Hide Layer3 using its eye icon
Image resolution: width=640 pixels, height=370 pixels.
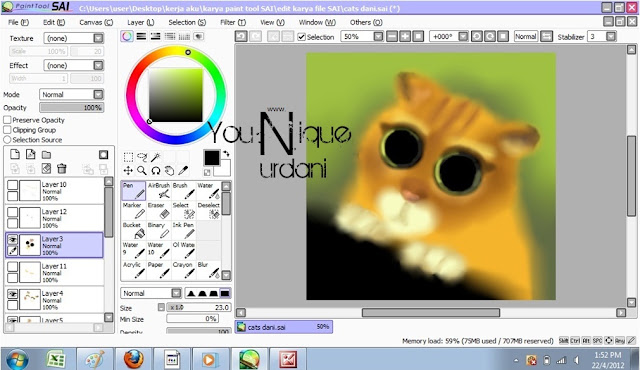[x=13, y=240]
